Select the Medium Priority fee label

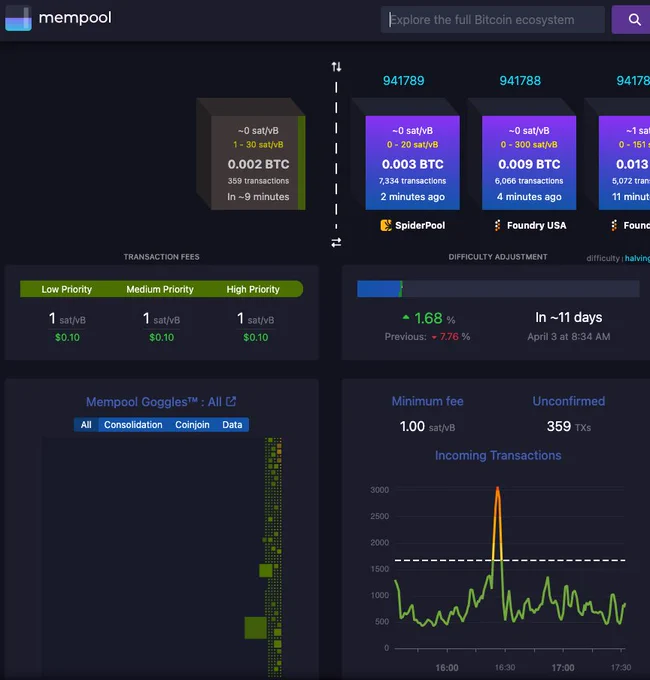pos(160,289)
